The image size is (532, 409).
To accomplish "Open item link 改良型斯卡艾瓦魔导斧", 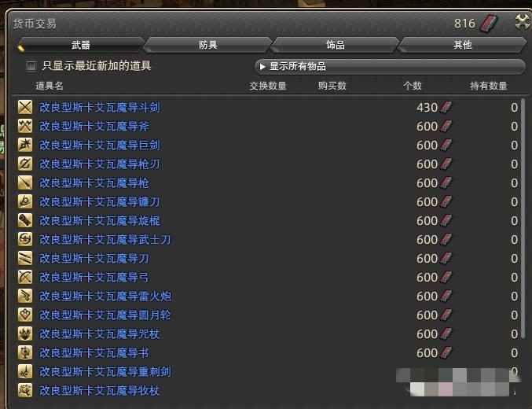I will click(x=94, y=127).
